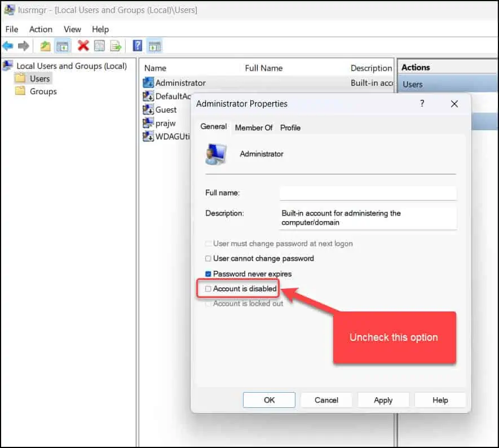Toggle Account is disabled checkbox
The height and width of the screenshot is (448, 499).
pyautogui.click(x=208, y=289)
